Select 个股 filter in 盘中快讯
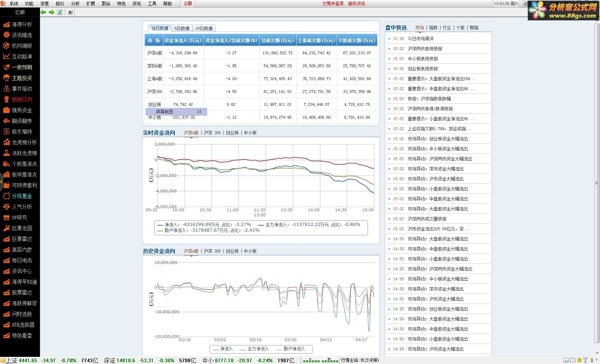 point(460,28)
